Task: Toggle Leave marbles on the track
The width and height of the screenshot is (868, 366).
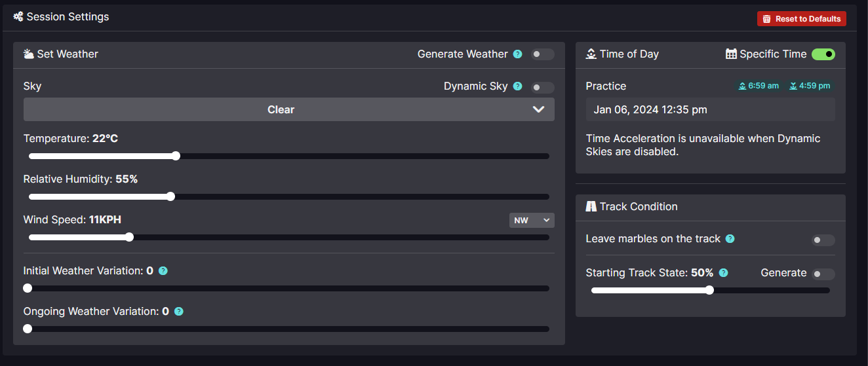Action: point(823,240)
